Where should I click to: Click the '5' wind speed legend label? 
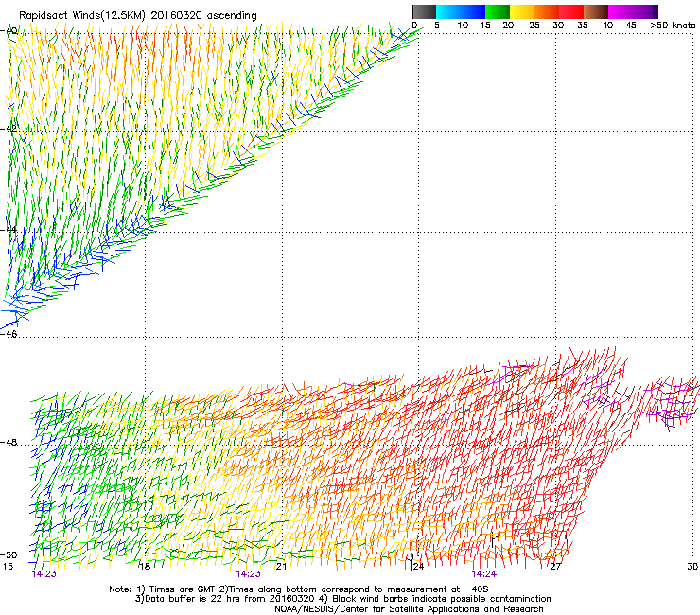437,25
